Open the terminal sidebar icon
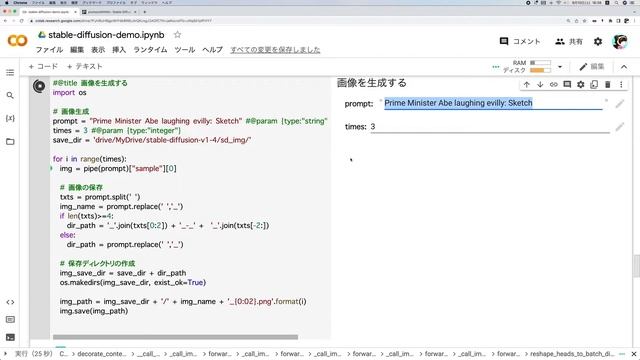 click(10, 337)
